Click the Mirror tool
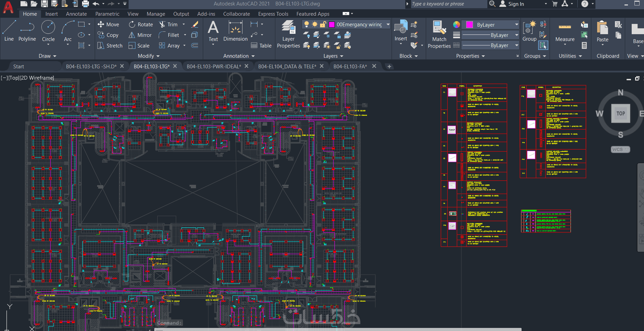This screenshot has height=331, width=644. tap(140, 35)
